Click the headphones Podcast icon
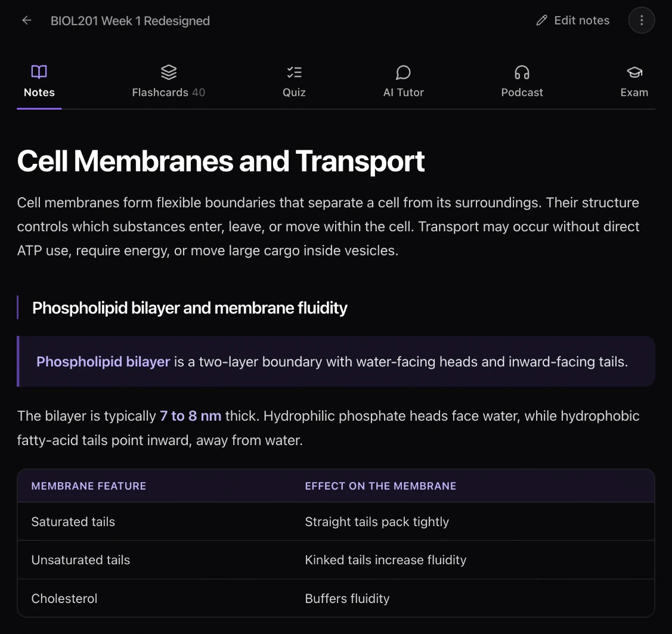Screen dimensions: 672x634 [x=522, y=72]
